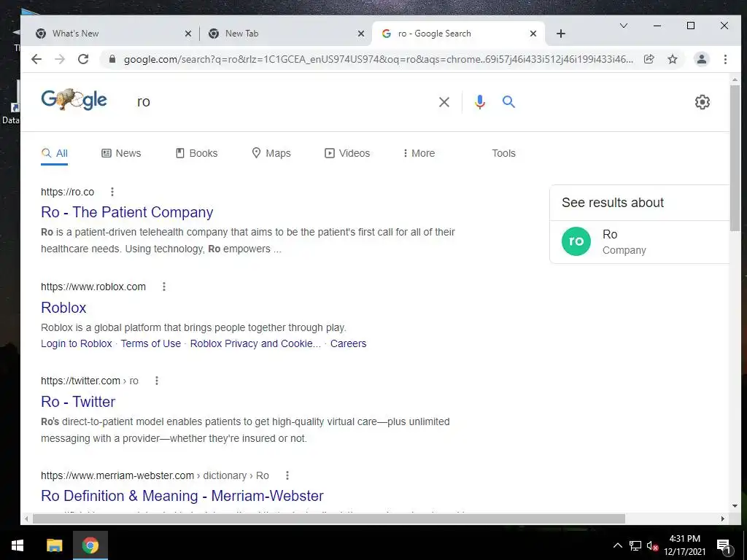Run search with the magnifier icon

click(508, 101)
